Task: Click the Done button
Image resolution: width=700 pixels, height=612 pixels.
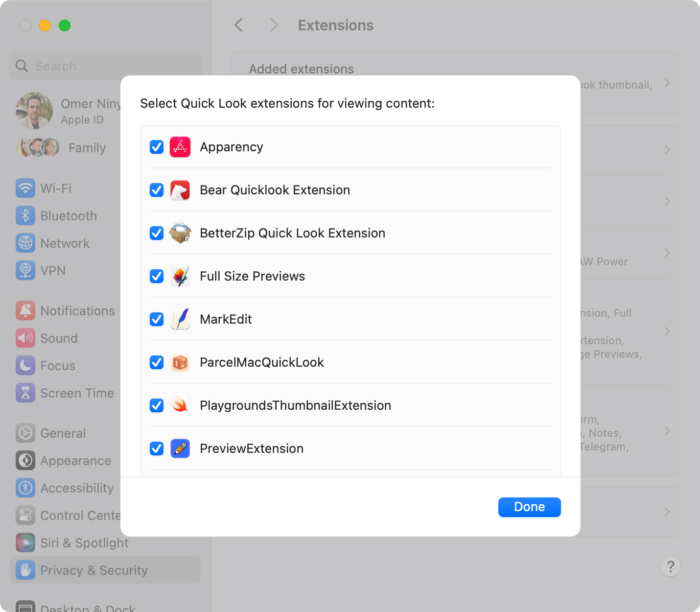Action: point(530,507)
